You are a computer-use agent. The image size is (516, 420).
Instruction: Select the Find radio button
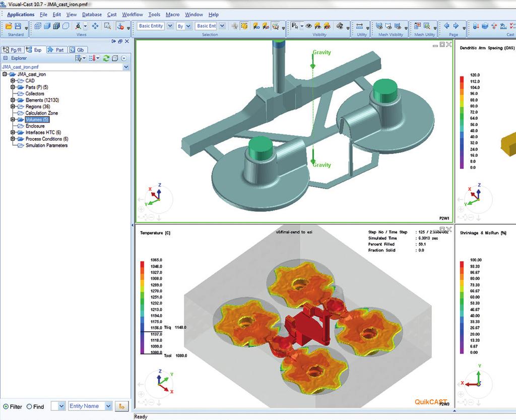tap(29, 406)
